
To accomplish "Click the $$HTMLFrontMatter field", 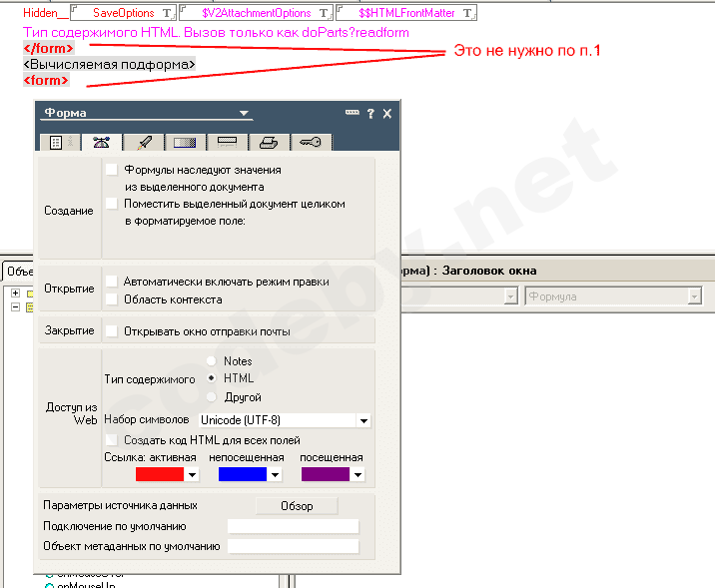I will click(406, 13).
